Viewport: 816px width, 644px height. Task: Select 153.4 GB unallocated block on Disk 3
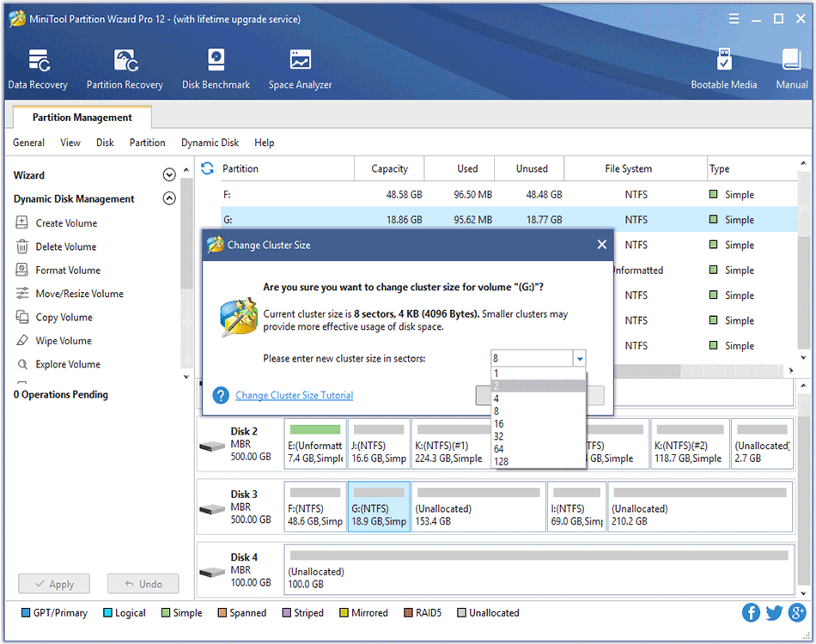478,507
